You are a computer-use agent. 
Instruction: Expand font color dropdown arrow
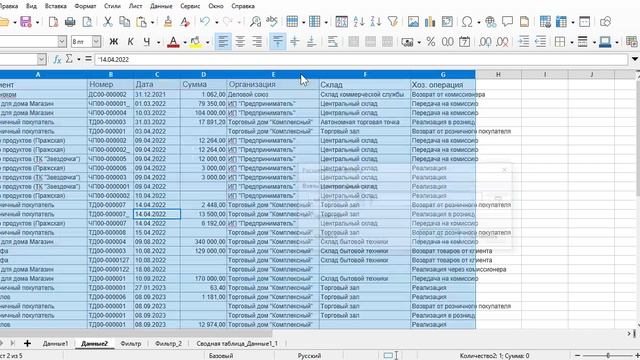click(x=184, y=42)
